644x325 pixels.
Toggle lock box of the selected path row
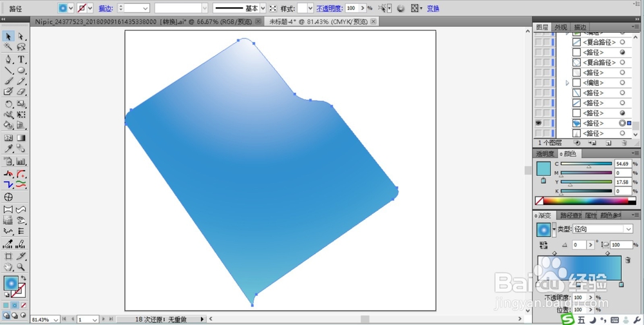[546, 123]
